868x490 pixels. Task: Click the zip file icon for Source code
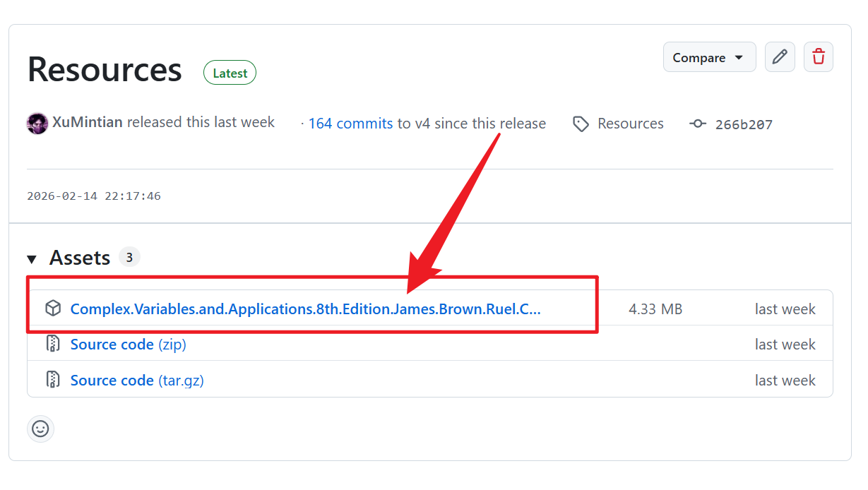(53, 345)
